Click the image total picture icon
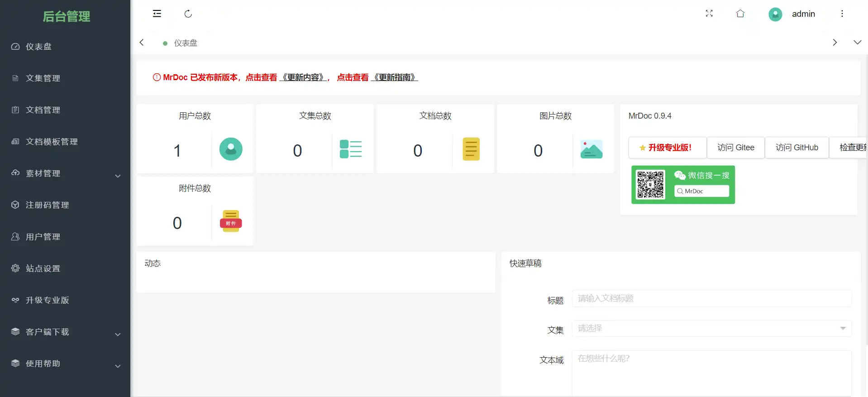Viewport: 868px width, 397px height. tap(591, 149)
